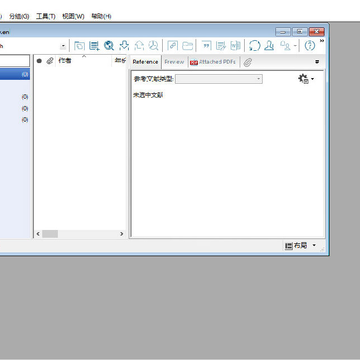Viewport: 360px width, 360px height.
Task: Click the Return to Word Processor icon
Action: [x=235, y=46]
